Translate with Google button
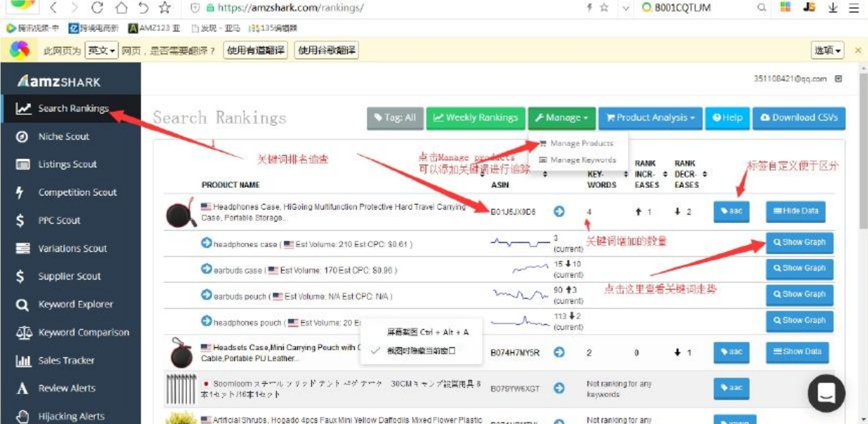 326,50
